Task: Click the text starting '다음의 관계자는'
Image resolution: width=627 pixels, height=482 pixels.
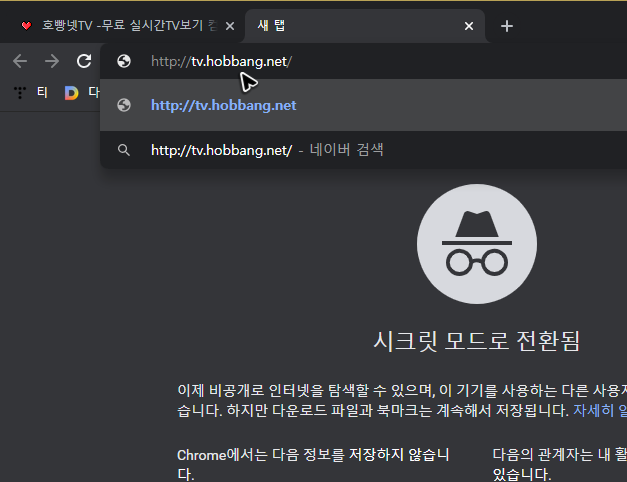Action: click(559, 464)
